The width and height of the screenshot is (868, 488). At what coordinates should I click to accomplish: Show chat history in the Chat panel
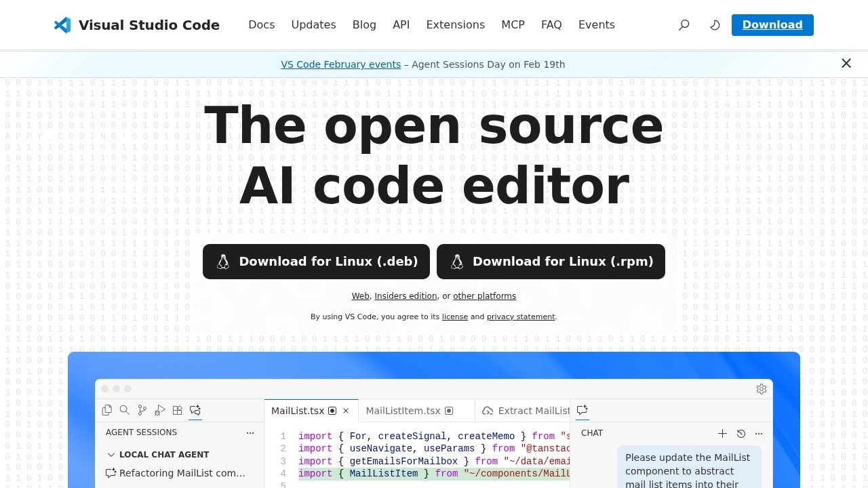click(741, 434)
